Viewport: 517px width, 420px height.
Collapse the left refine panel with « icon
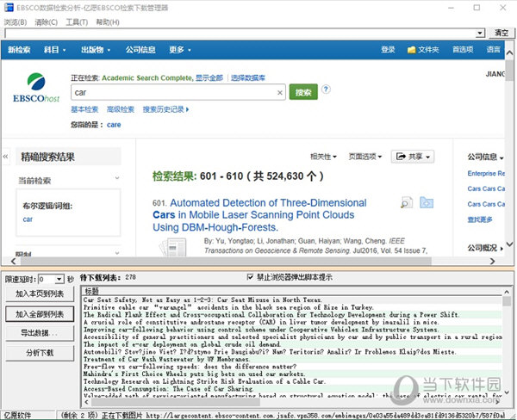point(6,157)
